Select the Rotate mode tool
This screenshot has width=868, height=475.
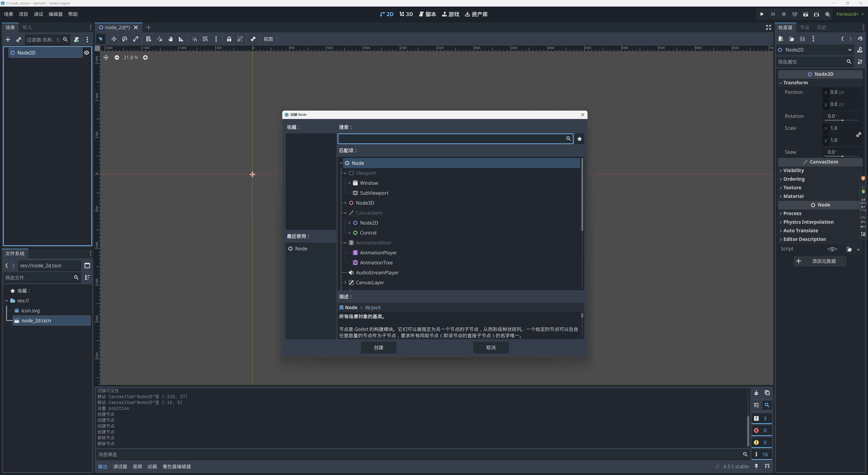125,39
